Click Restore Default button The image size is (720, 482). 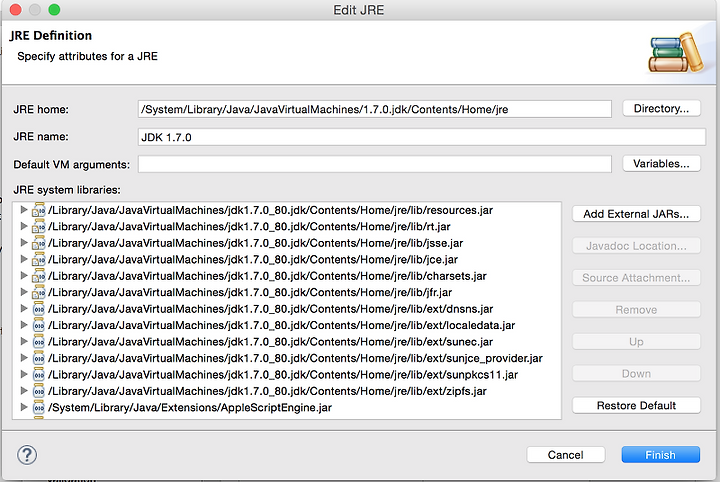coord(636,405)
